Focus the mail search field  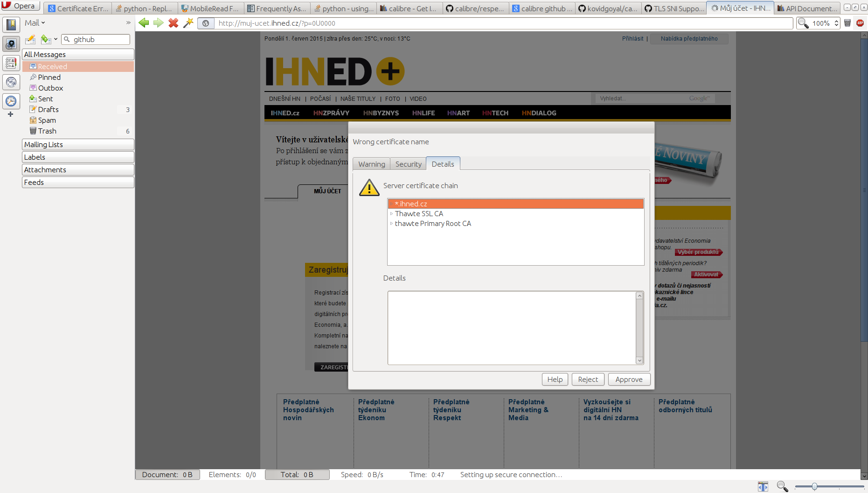tap(96, 40)
